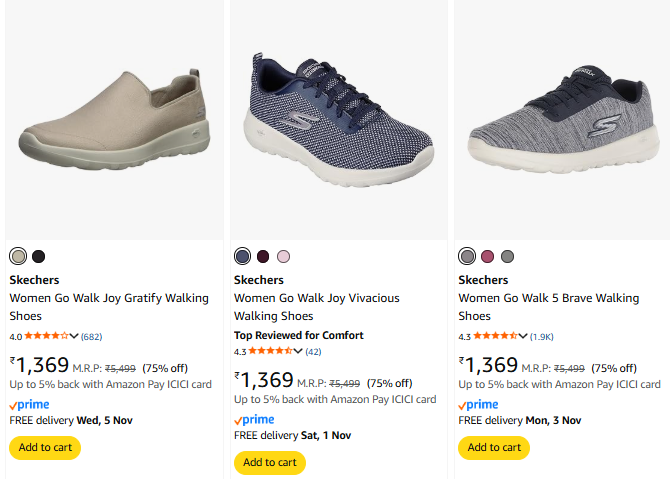
Task: Open the 682 reviews link
Action: (91, 336)
